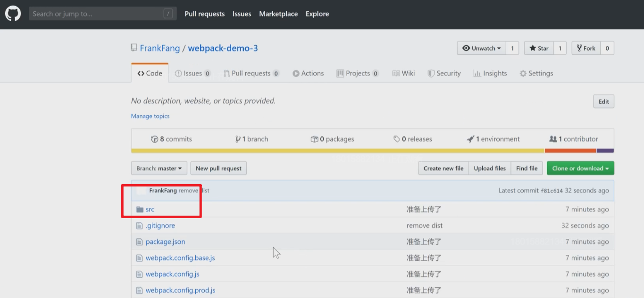644x298 pixels.
Task: Click the webpack.config.prod.js file icon
Action: tap(139, 290)
